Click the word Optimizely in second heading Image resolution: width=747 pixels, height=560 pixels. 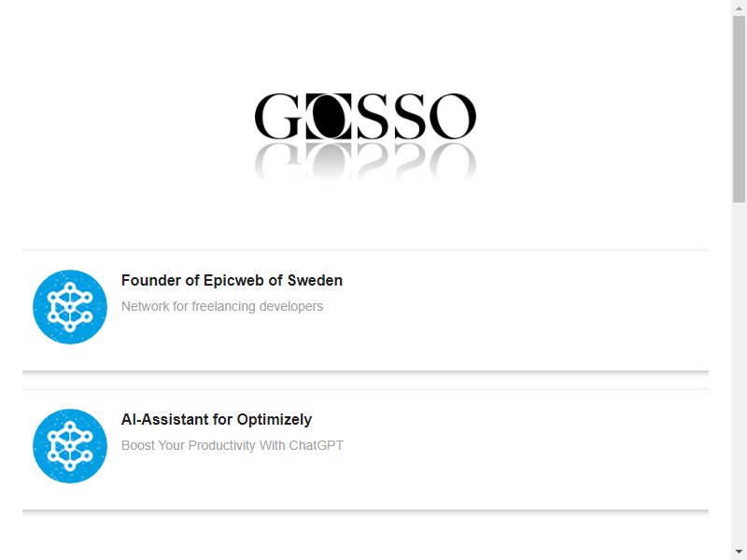275,419
